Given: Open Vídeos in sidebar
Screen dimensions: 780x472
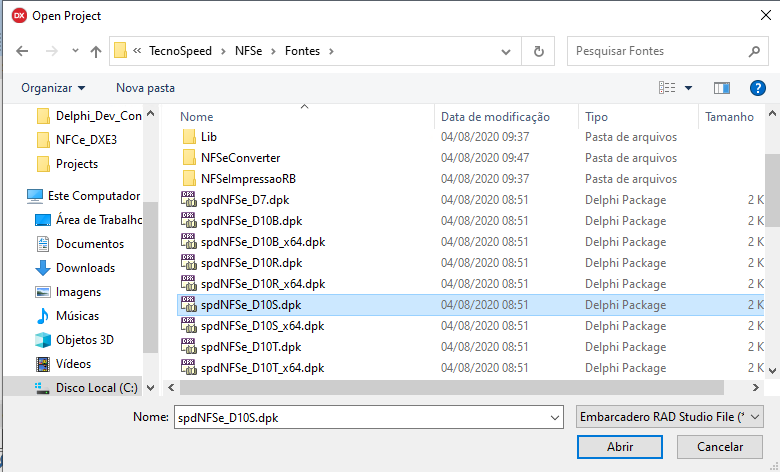Looking at the screenshot, I should click(63, 364).
